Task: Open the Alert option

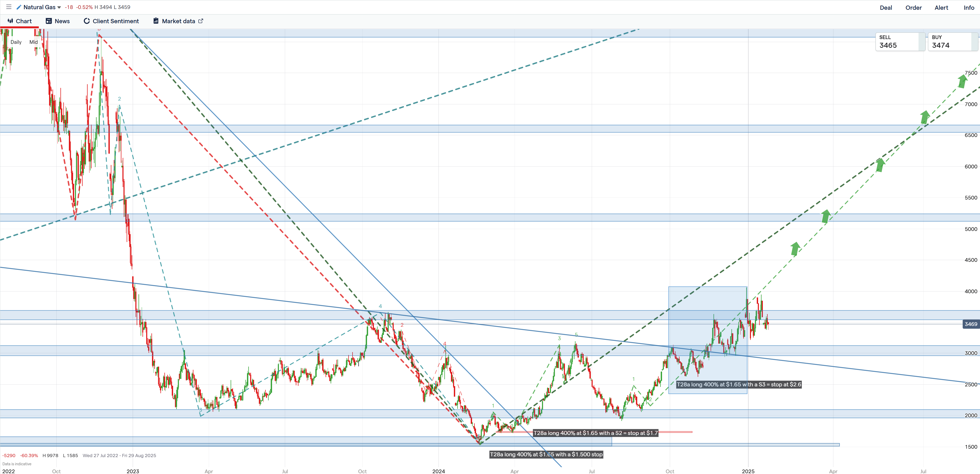Action: pos(941,8)
